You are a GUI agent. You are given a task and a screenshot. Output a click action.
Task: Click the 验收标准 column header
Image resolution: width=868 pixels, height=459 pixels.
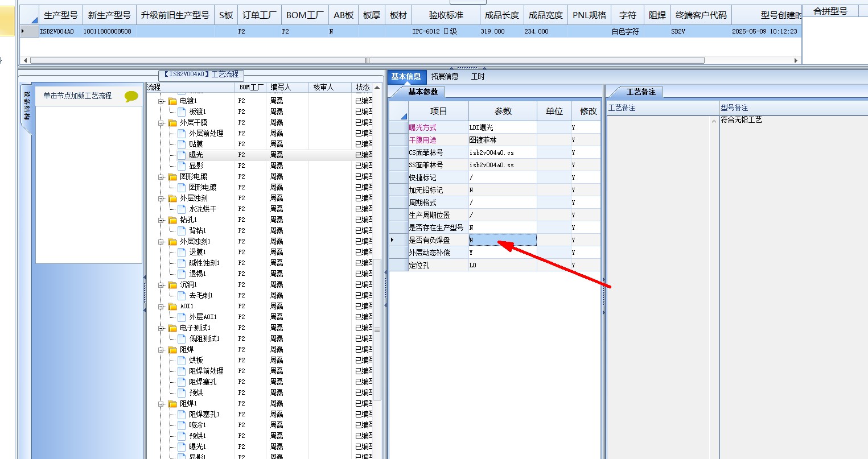tap(446, 15)
